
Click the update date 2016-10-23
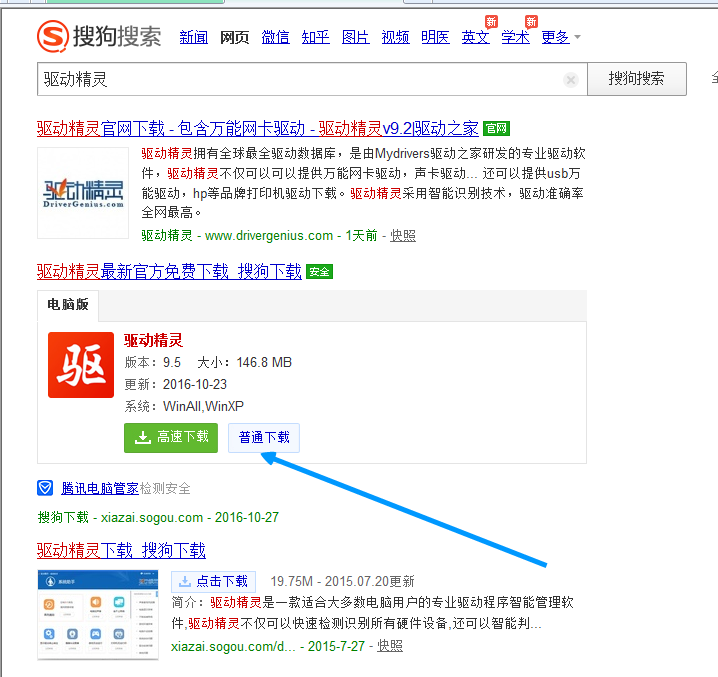click(195, 384)
